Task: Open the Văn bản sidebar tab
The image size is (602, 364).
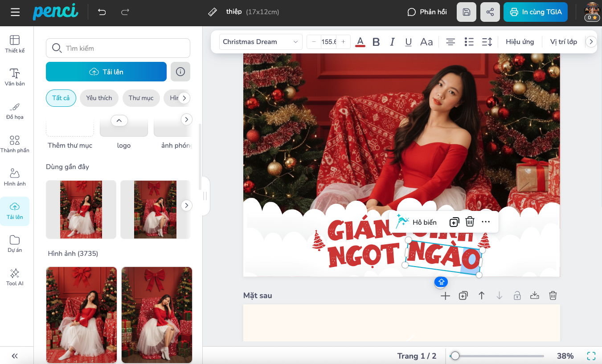Action: pyautogui.click(x=15, y=77)
